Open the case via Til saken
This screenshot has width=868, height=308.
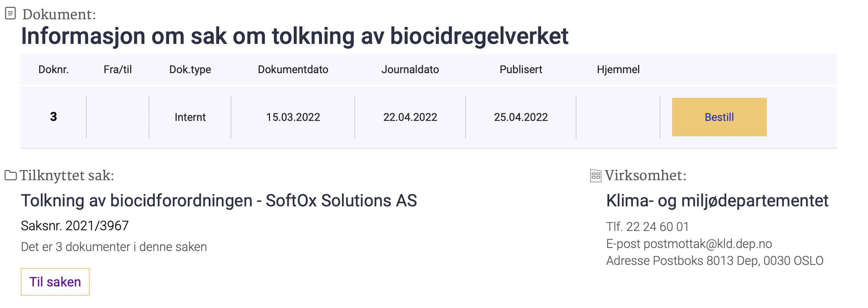55,282
